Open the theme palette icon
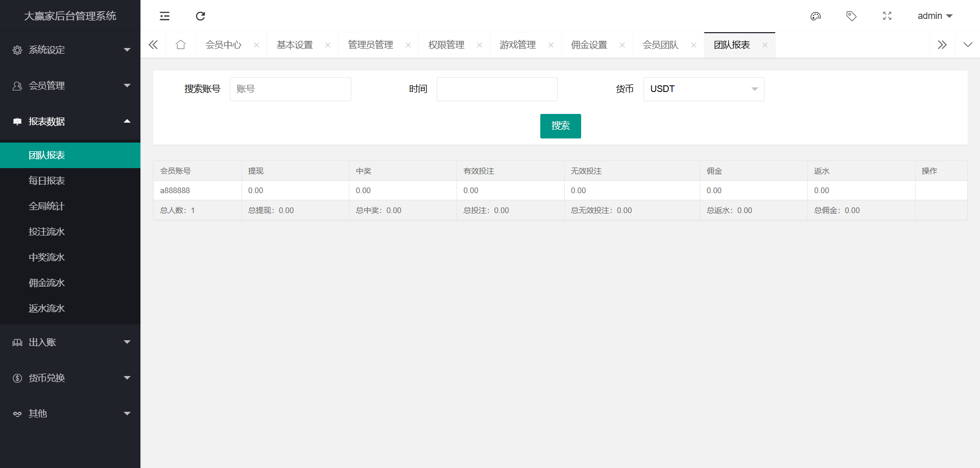 point(816,16)
